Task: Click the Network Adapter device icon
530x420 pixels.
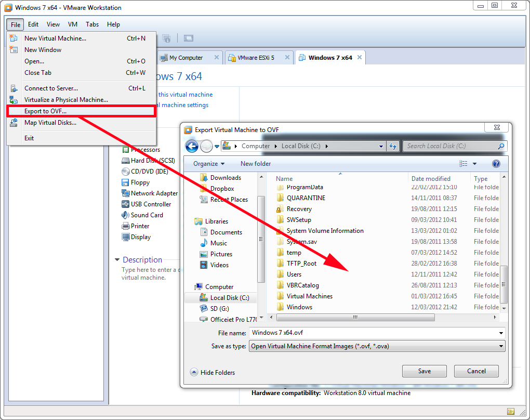Action: click(125, 193)
